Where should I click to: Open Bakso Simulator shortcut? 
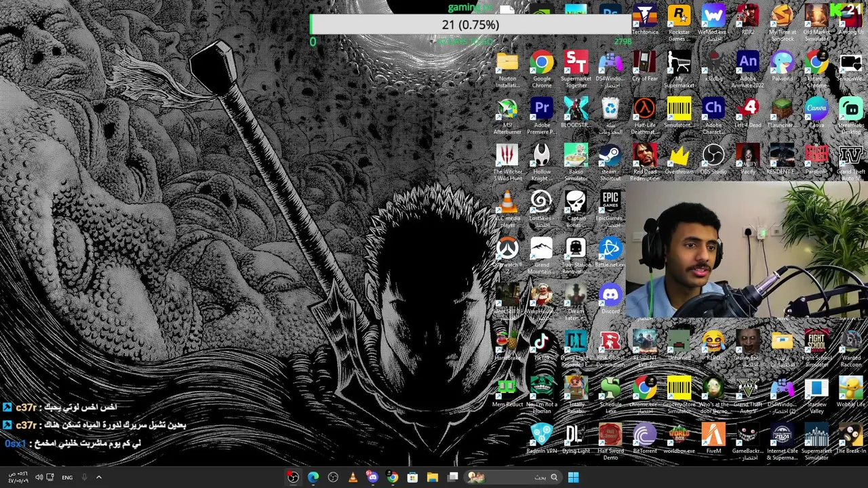pyautogui.click(x=576, y=163)
